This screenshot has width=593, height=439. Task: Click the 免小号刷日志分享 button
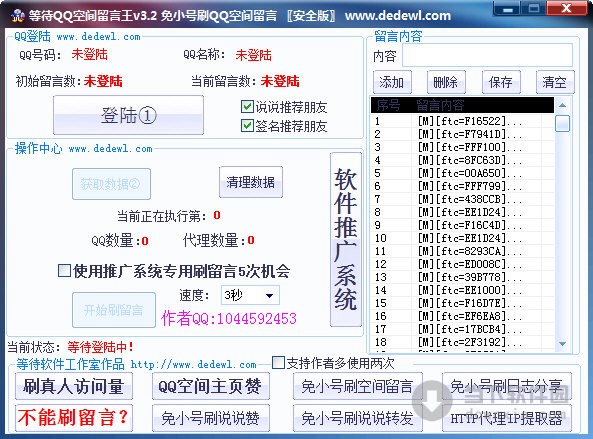[x=507, y=386]
